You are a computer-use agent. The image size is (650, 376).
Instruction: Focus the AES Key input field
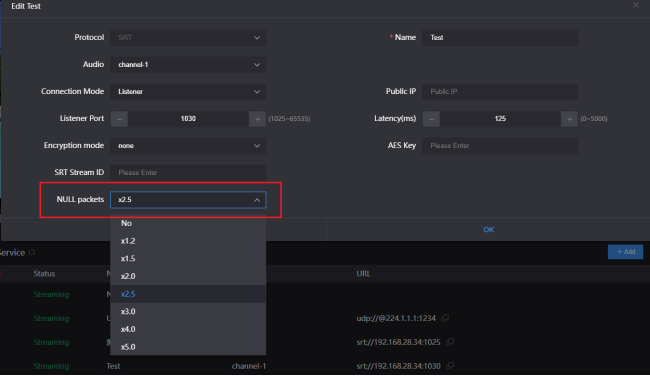500,146
